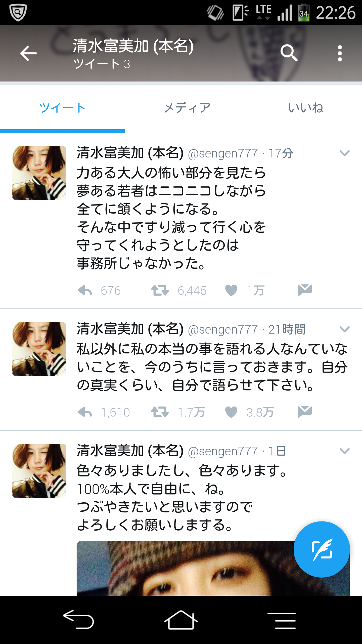Reply to the tweet with 1,610 replies
This screenshot has height=644, width=362.
85,412
